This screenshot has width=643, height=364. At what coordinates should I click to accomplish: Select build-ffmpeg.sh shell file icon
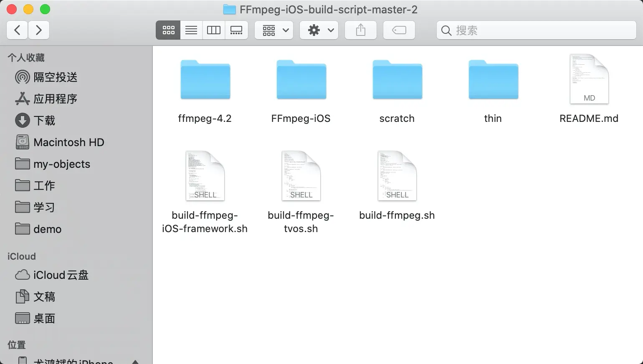[x=397, y=176]
